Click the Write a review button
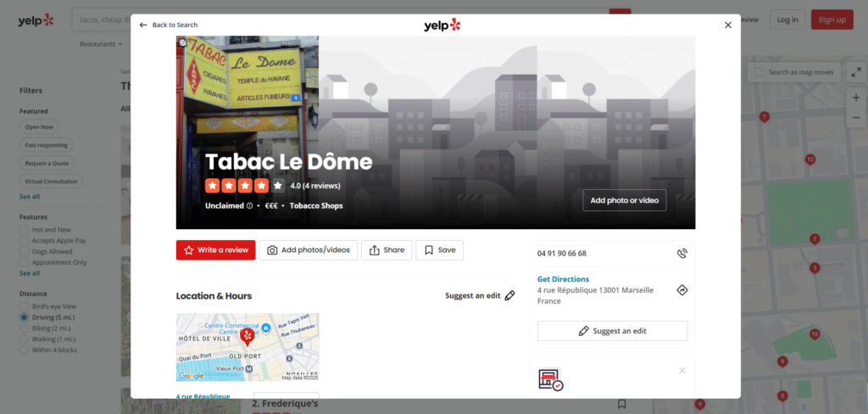868x414 pixels. pyautogui.click(x=216, y=250)
